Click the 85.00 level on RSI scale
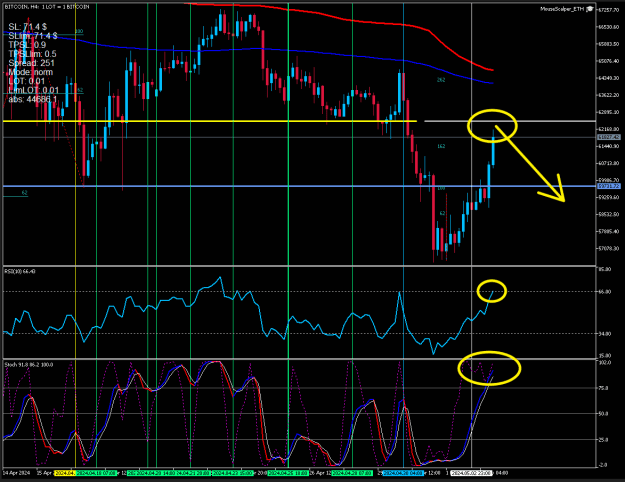Screen dimensions: 625x482 605,269
